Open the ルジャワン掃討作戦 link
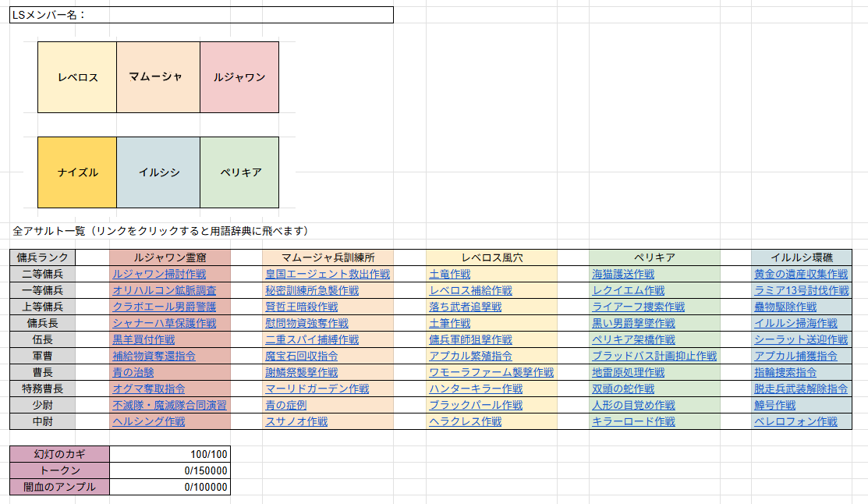The image size is (868, 504). [159, 274]
